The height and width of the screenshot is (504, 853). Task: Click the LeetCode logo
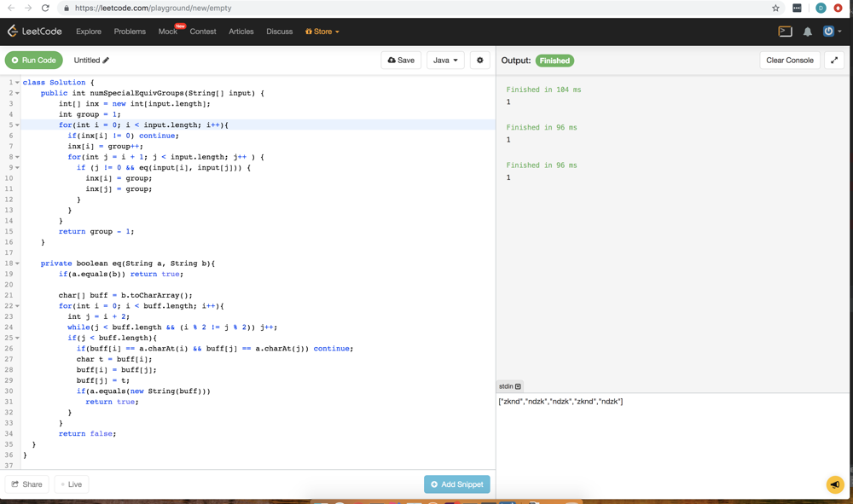(x=35, y=32)
